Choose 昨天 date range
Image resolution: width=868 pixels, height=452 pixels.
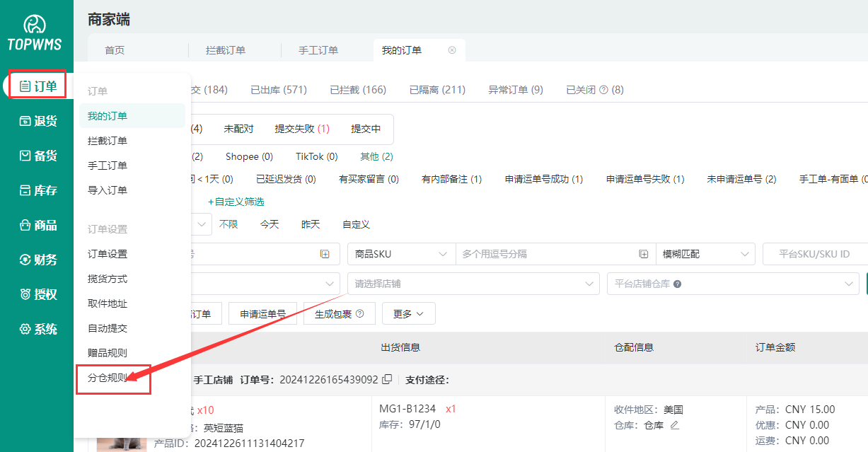311,224
